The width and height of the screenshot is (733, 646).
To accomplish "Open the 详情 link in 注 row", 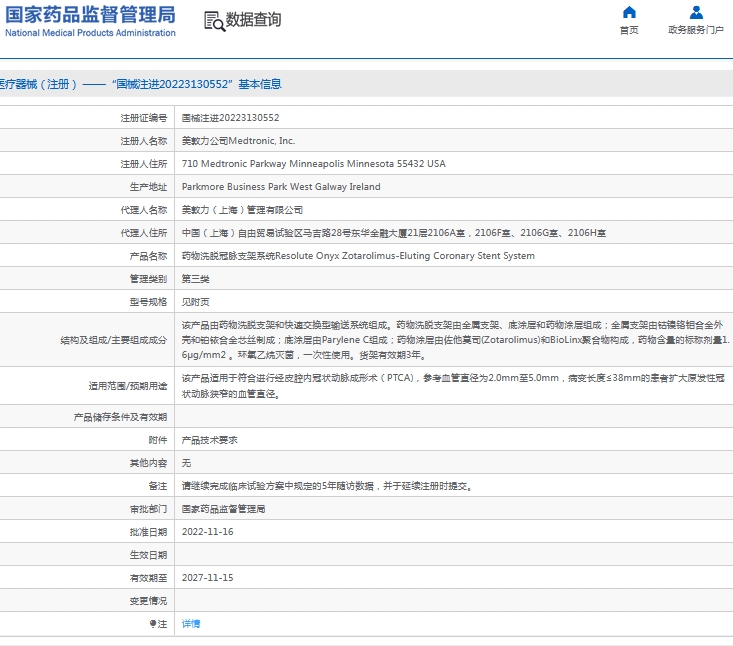I will 191,624.
